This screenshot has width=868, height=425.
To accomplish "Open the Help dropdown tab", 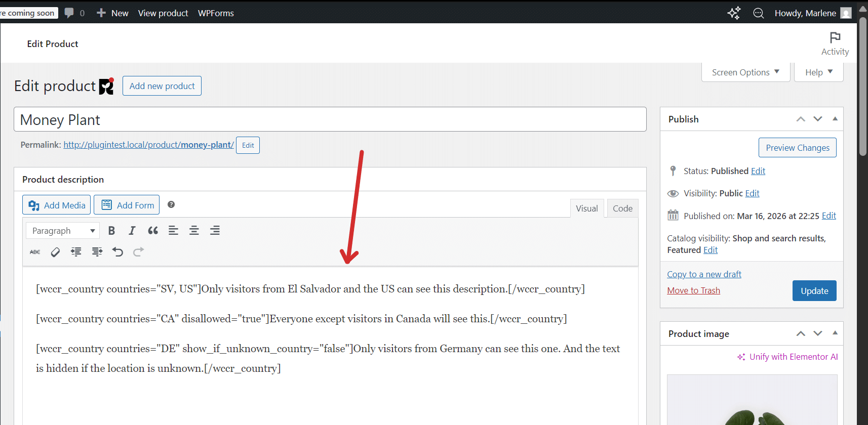I will pos(818,72).
